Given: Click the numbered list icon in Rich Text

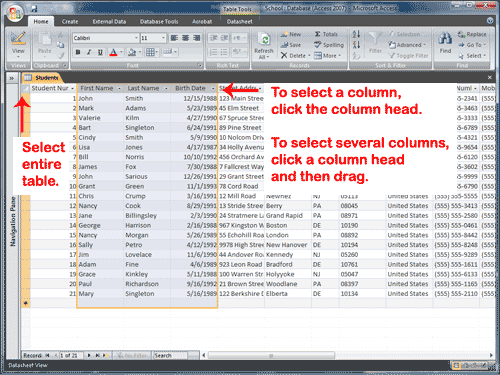Looking at the screenshot, I should tap(213, 52).
